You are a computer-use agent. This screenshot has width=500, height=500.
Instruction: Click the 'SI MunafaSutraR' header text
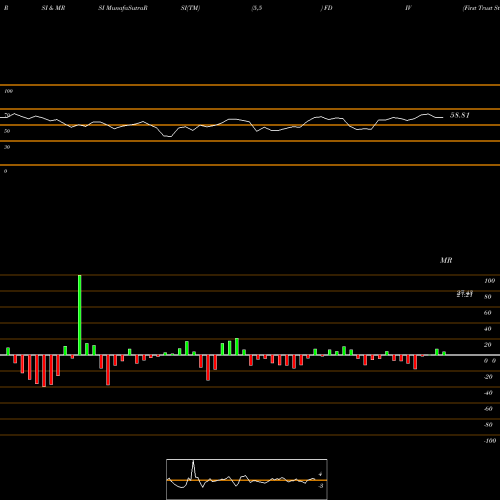123,8
